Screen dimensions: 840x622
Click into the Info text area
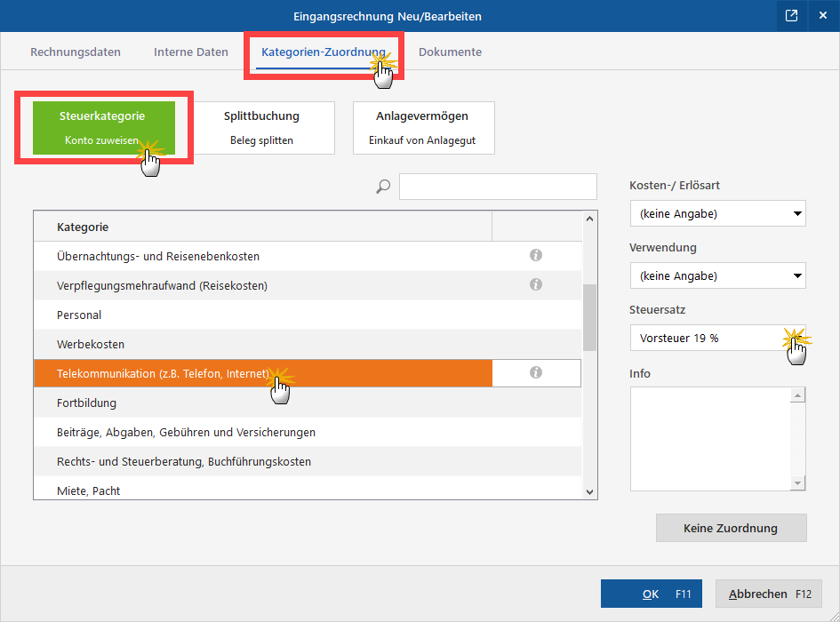click(710, 439)
